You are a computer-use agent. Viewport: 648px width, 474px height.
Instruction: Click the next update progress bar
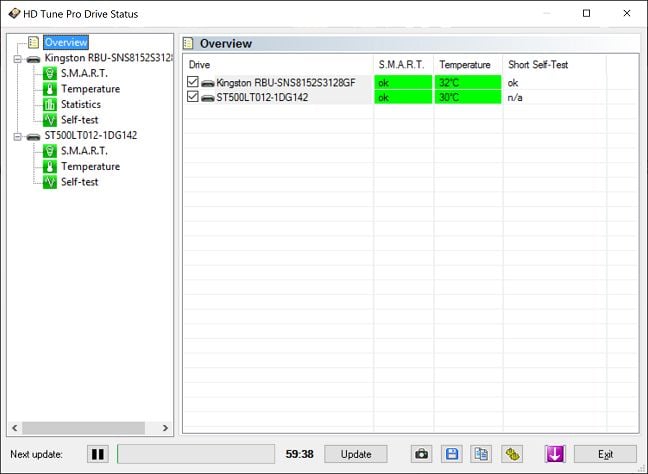[196, 454]
